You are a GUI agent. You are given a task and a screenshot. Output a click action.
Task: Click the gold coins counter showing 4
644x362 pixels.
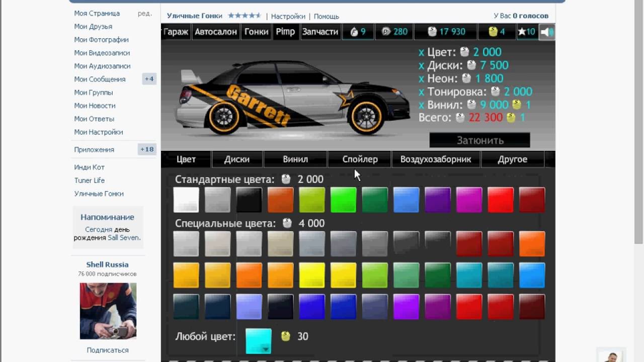(497, 32)
